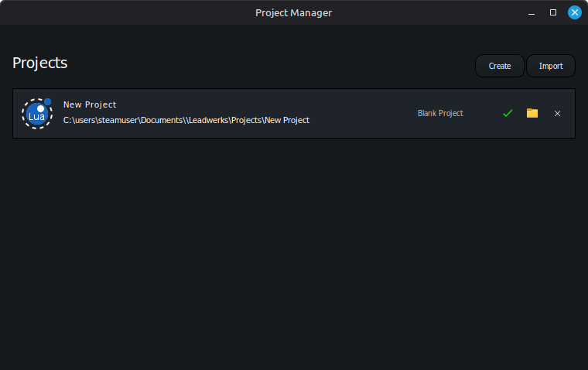Click the green checkmark on New Project
The width and height of the screenshot is (588, 370).
pyautogui.click(x=508, y=113)
